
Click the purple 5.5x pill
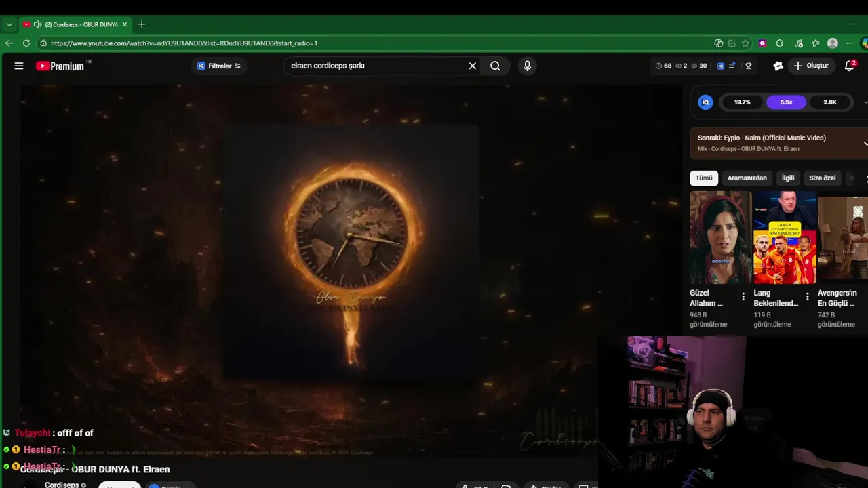[786, 102]
